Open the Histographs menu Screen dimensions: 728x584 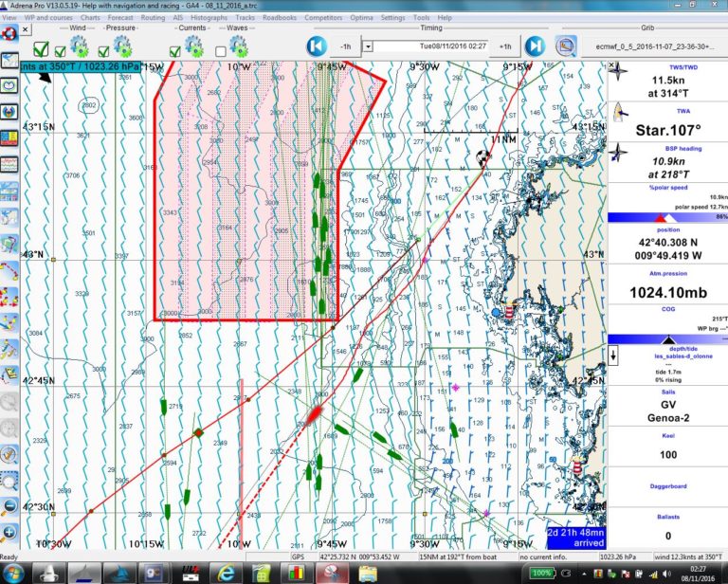pyautogui.click(x=209, y=18)
